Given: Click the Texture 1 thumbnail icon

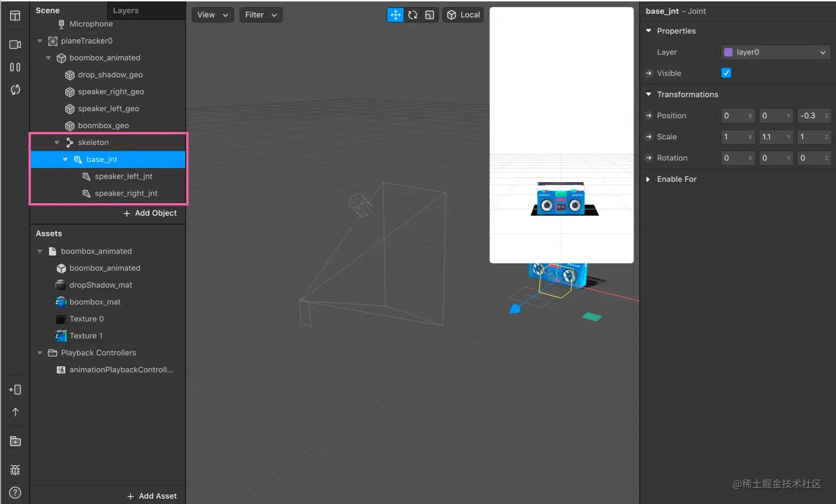Looking at the screenshot, I should pyautogui.click(x=61, y=336).
